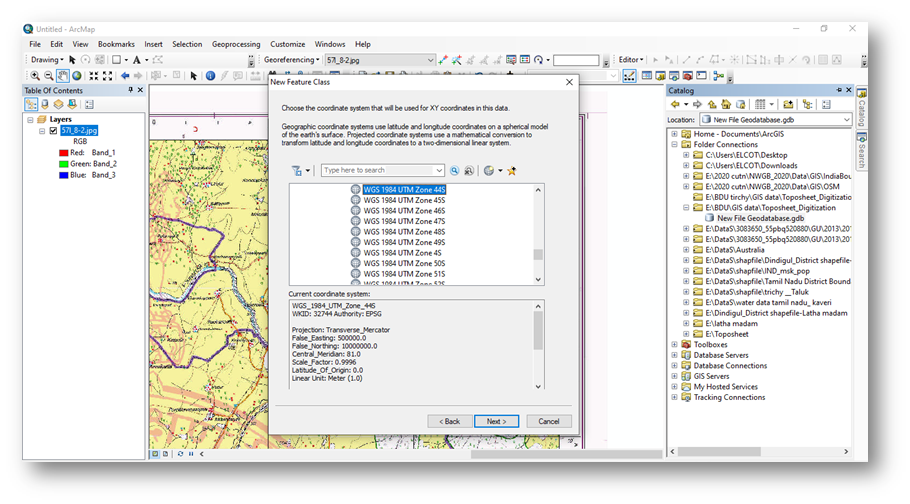The width and height of the screenshot is (910, 504).
Task: Select the Zoom In tool
Action: (35, 76)
